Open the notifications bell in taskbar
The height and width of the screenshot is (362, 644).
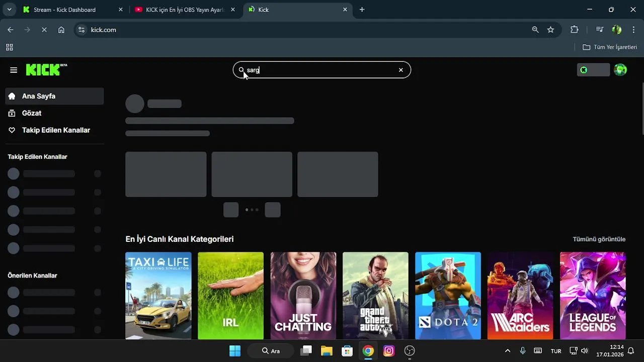(630, 351)
